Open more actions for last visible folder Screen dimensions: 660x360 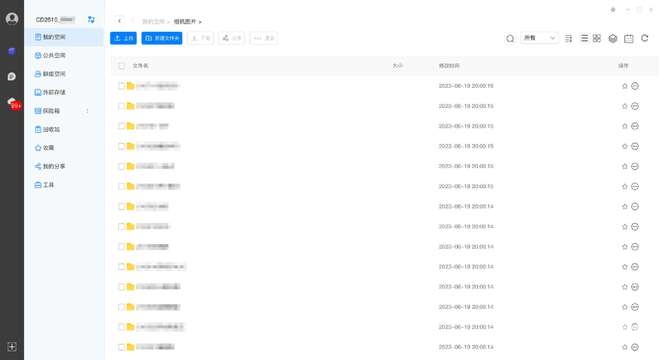coord(635,347)
